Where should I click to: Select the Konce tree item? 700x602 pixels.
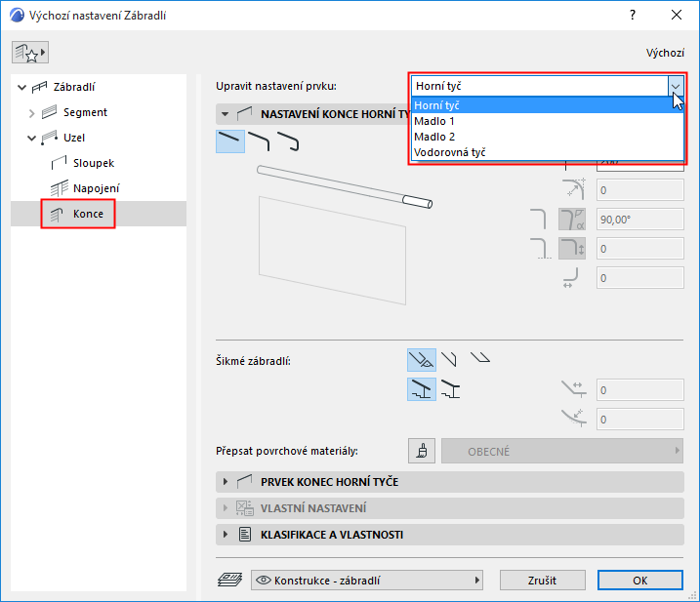point(99,214)
